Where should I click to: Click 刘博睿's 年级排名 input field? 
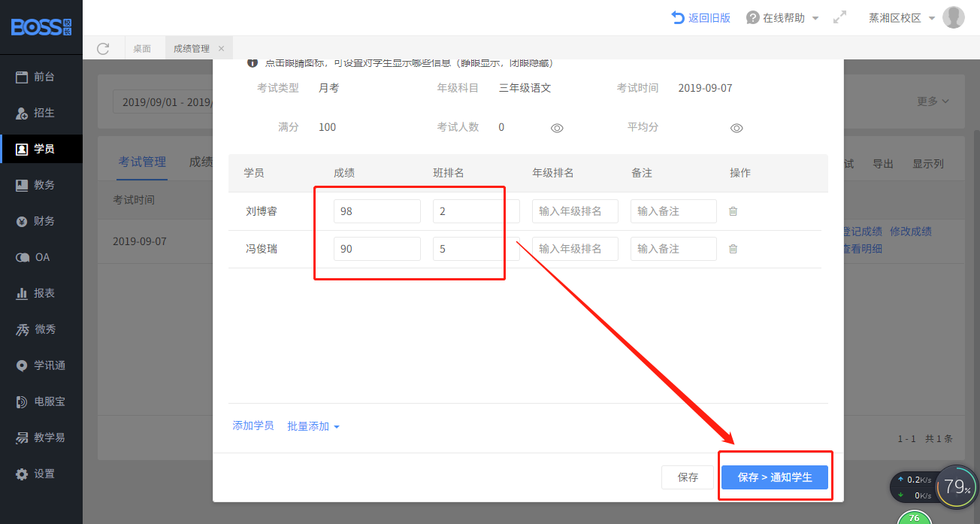pyautogui.click(x=575, y=211)
